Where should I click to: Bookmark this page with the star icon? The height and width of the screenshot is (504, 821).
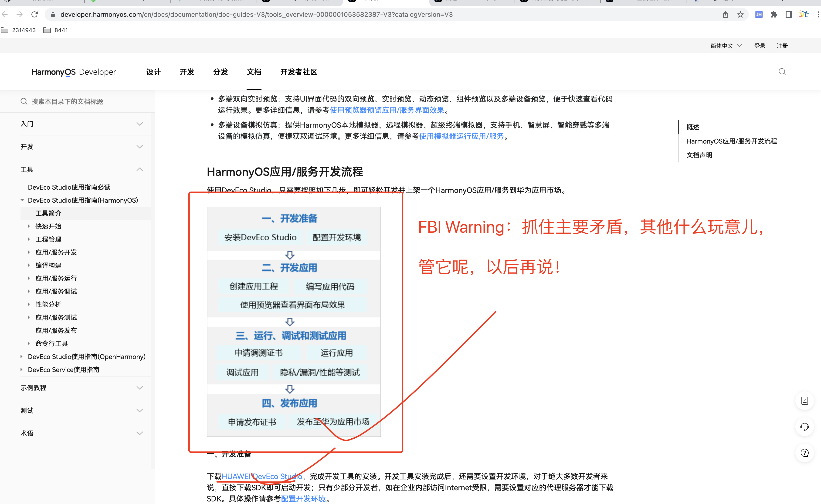point(740,14)
